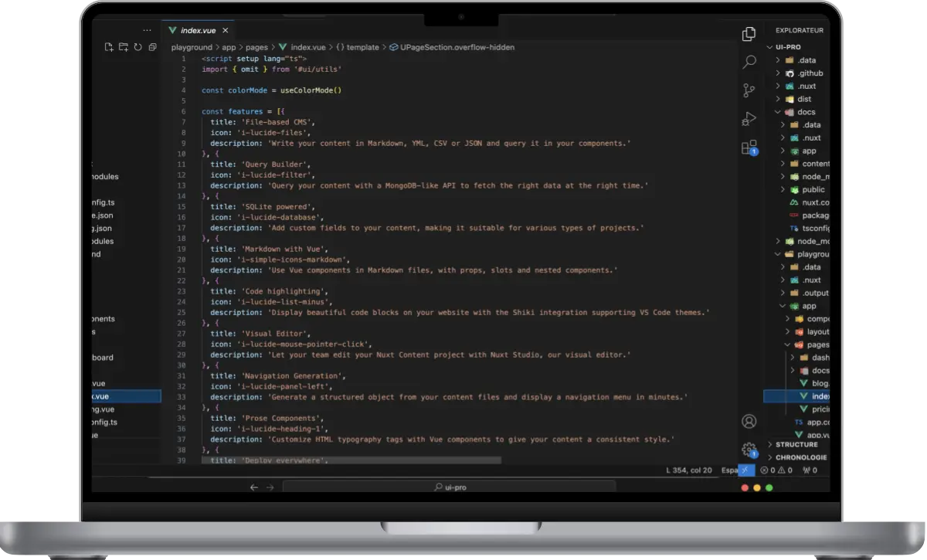Expand the CHRONOLOGIE section

pos(800,457)
